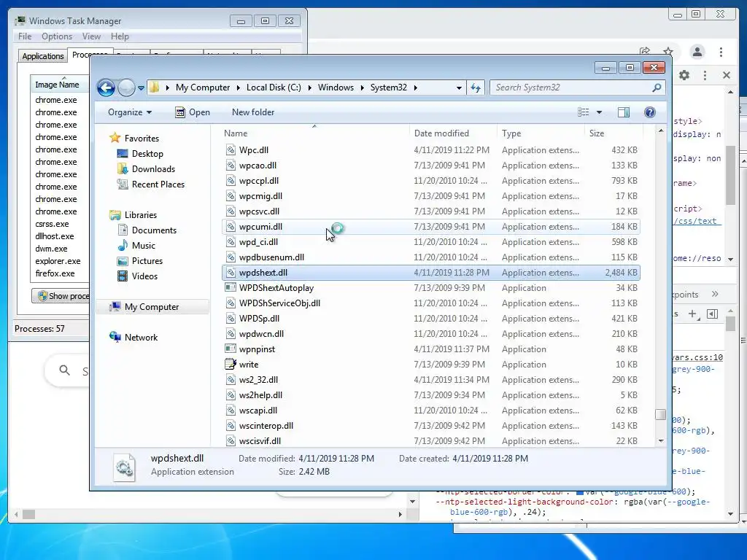This screenshot has height=560, width=747.
Task: Open the address bar history dropdown
Action: (459, 87)
